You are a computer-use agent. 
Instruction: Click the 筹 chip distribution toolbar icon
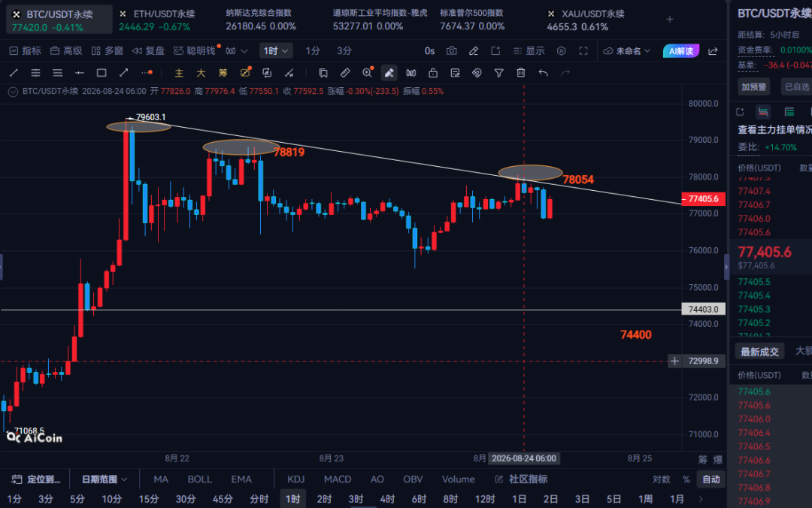point(223,73)
